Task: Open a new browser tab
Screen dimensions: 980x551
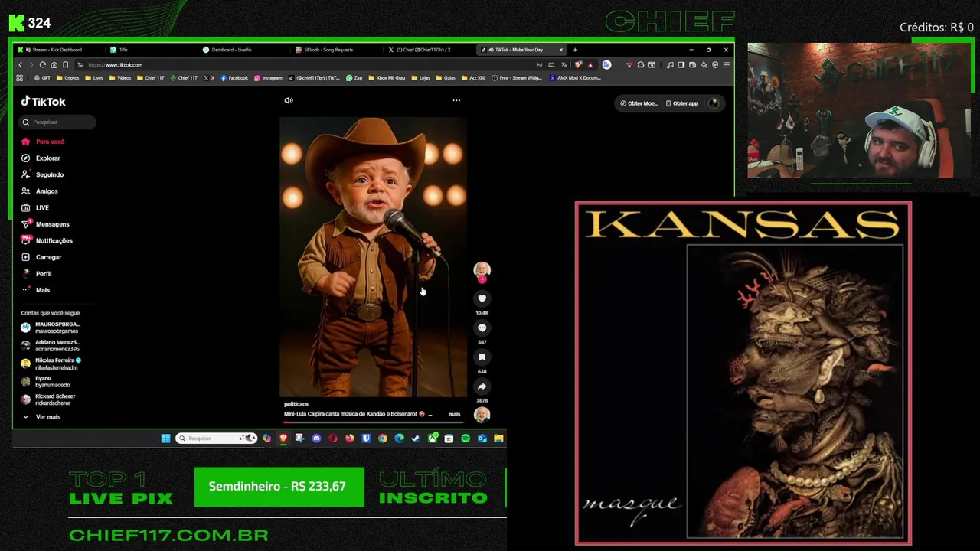Action: point(575,50)
